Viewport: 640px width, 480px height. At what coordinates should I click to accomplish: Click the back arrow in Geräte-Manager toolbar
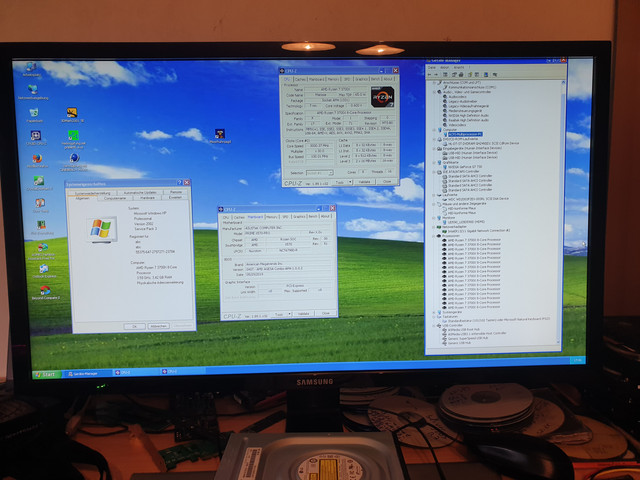[430, 74]
